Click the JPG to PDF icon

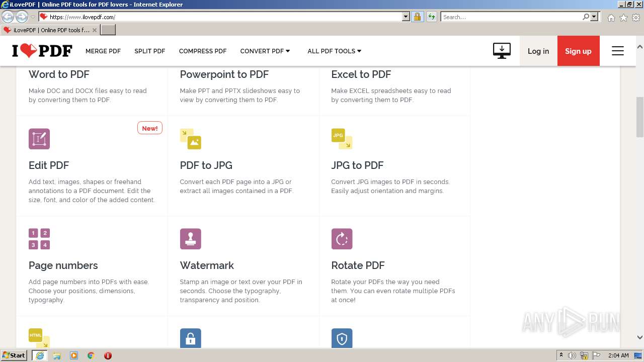pyautogui.click(x=342, y=139)
